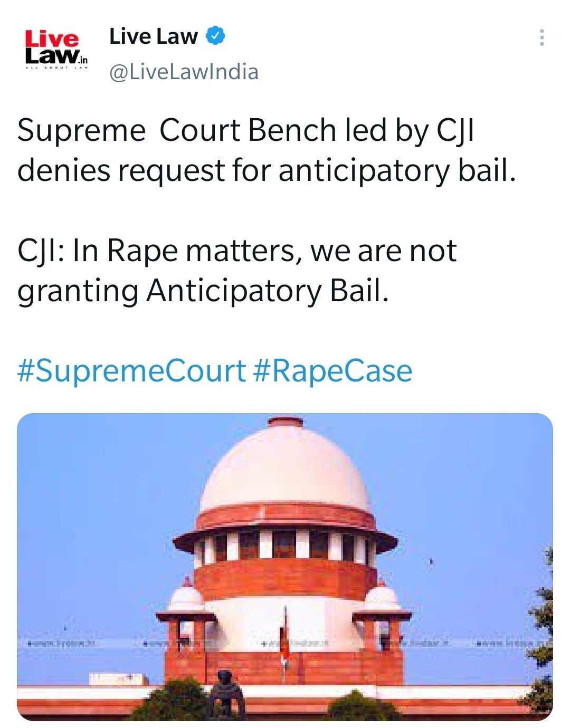The height and width of the screenshot is (728, 570).
Task: Open the #SupremeCourt hashtag
Action: tap(131, 370)
